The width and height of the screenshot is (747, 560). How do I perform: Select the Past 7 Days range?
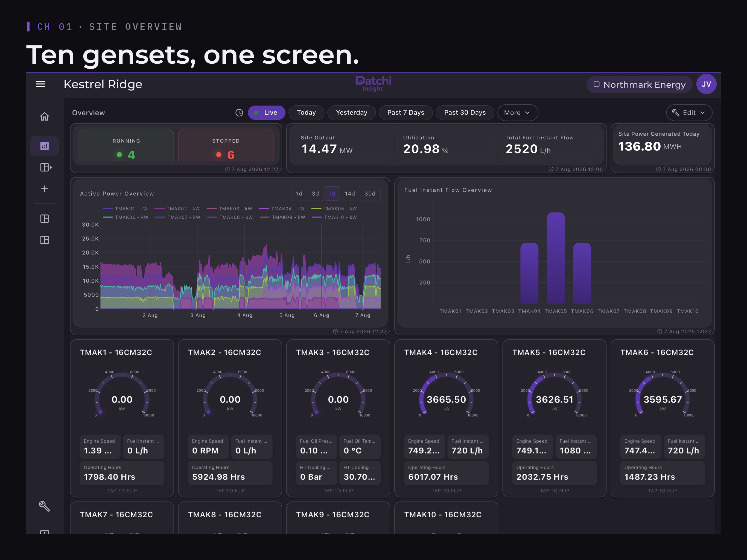click(405, 112)
